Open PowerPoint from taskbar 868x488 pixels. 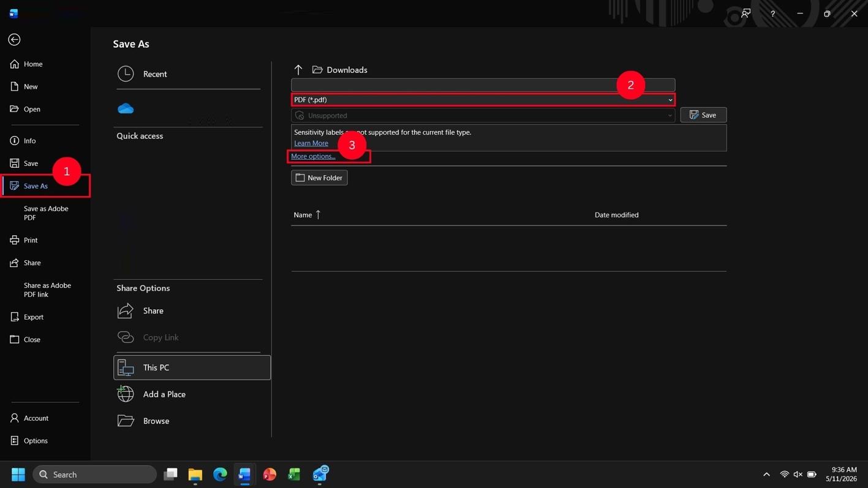270,475
